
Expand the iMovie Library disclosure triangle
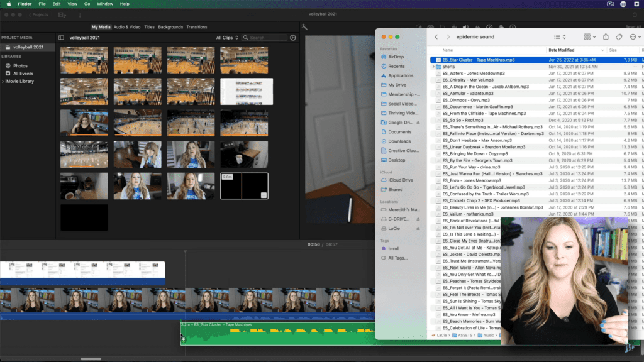tap(3, 81)
